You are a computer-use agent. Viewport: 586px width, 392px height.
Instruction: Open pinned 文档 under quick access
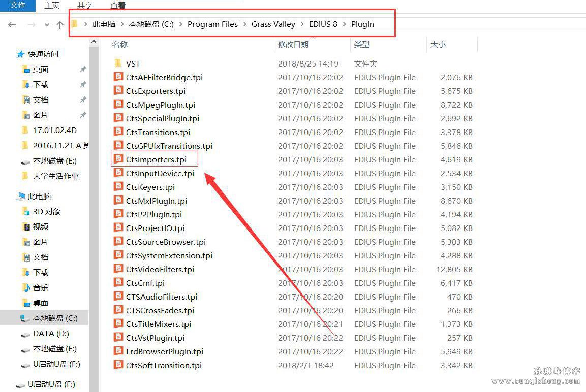coord(40,100)
